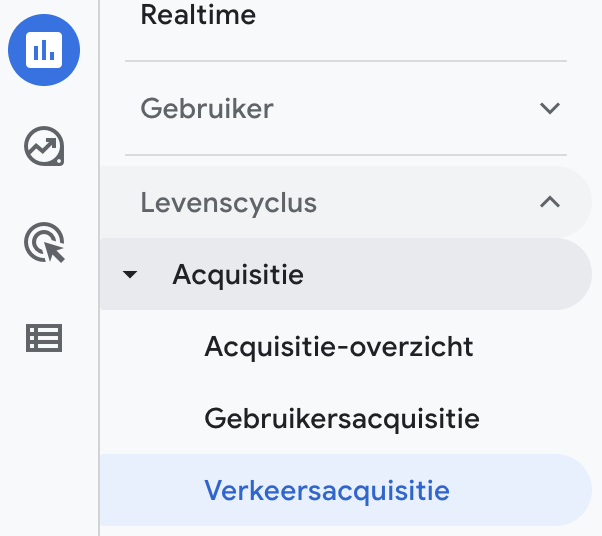The width and height of the screenshot is (602, 536).
Task: Click the divider line above Levenscyclus
Action: pos(345,155)
